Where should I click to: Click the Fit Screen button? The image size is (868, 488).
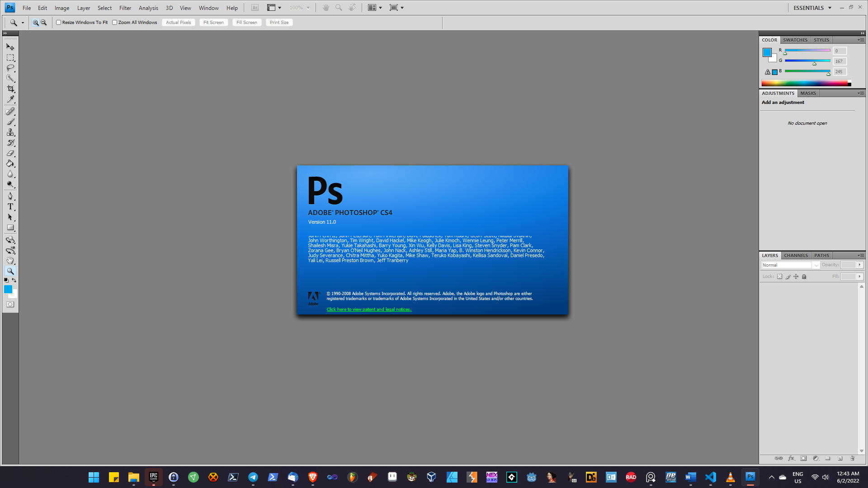click(213, 22)
